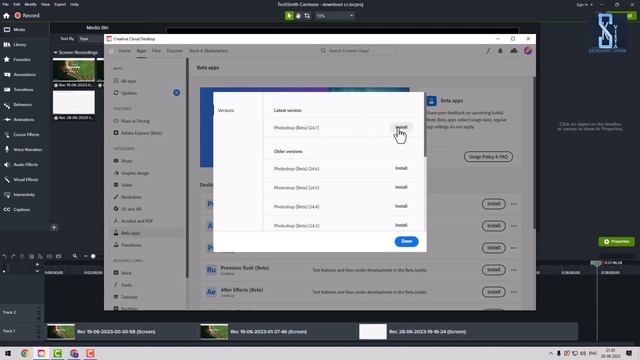Open the Edit menu
640x360 pixels.
pos(16,4)
